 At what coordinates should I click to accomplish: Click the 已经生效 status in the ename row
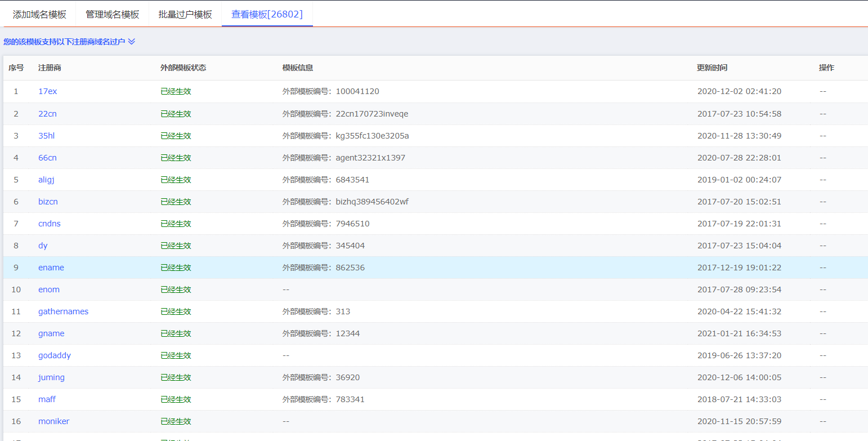click(176, 268)
